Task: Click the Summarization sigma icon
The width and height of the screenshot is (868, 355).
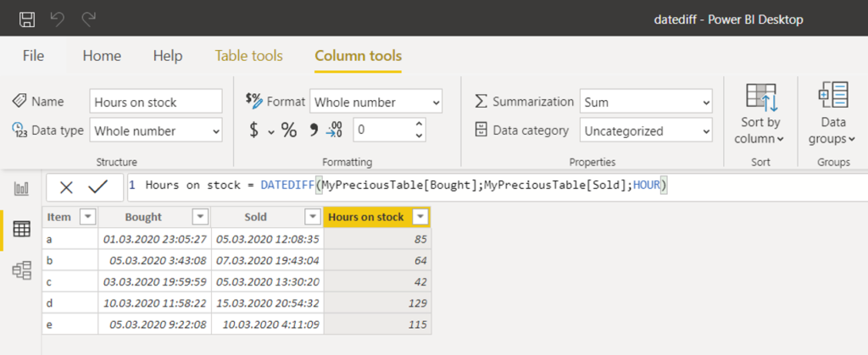Action: pyautogui.click(x=481, y=102)
